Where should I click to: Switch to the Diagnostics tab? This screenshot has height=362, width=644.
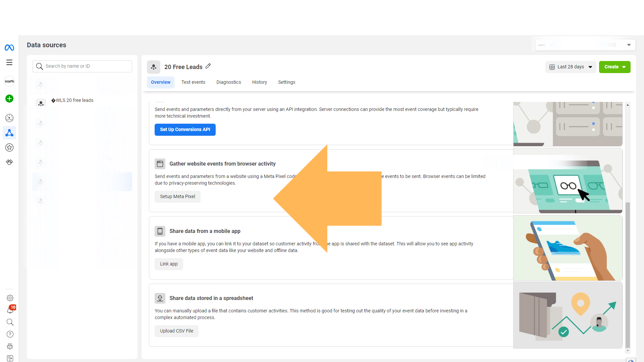229,82
